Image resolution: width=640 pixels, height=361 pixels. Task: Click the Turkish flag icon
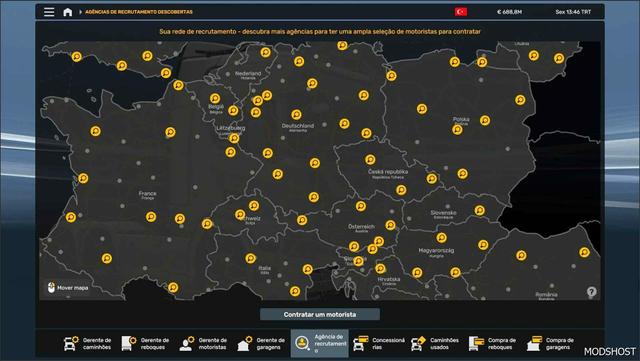pos(461,12)
